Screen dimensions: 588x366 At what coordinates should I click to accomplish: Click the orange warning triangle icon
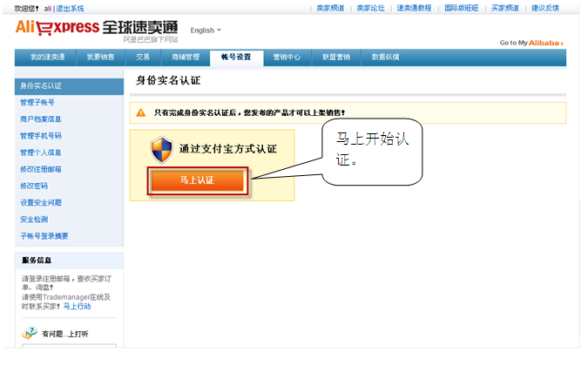coord(141,112)
